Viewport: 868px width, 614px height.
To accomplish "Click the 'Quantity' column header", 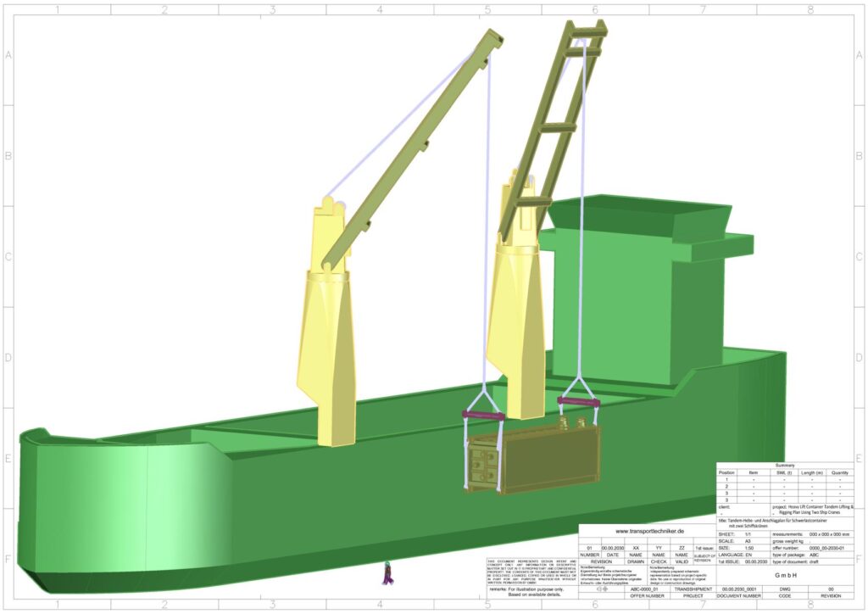I will coord(840,473).
